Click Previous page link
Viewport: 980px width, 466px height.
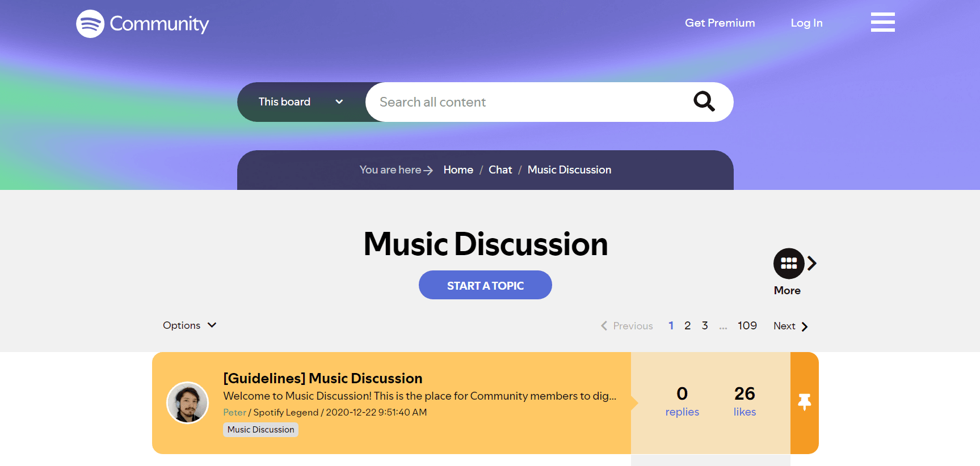tap(627, 326)
